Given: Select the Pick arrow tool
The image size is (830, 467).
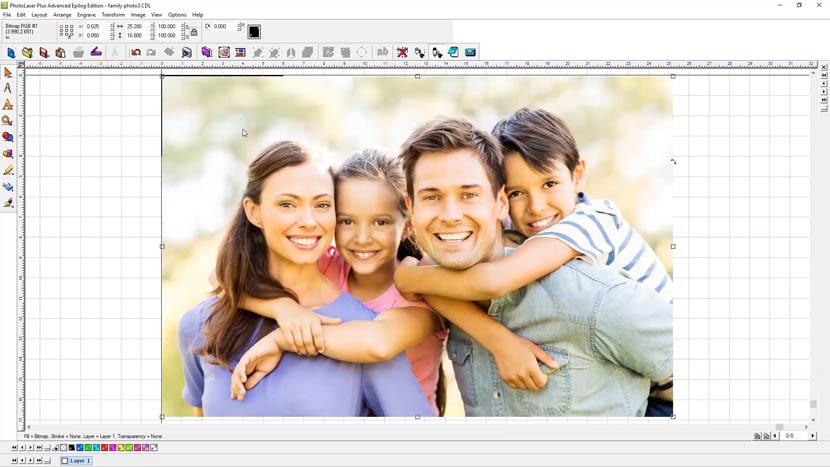Looking at the screenshot, I should (x=8, y=73).
